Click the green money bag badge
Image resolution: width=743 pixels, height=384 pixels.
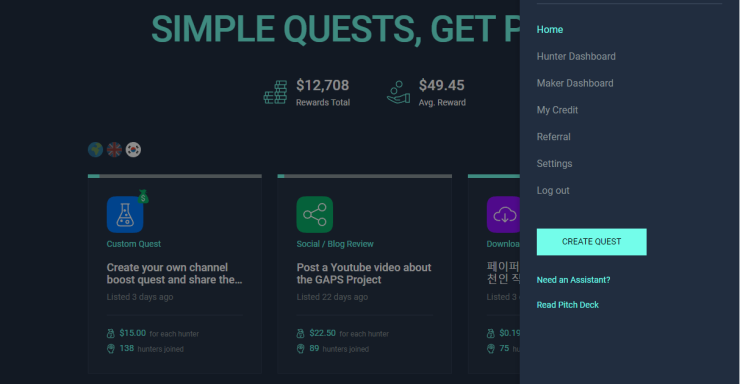point(143,196)
